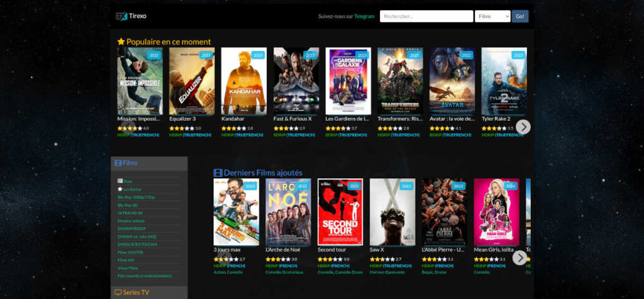Click the Equalizer 3 title link
The width and height of the screenshot is (644, 299).
182,119
